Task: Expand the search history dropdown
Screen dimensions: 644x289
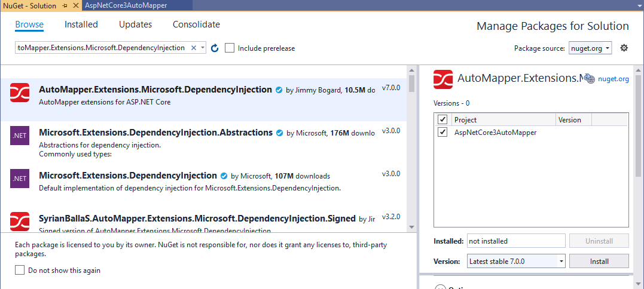Action: (x=203, y=48)
